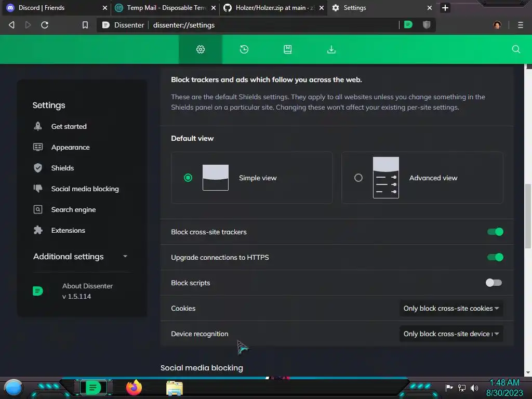This screenshot has width=532, height=399.
Task: Switch to the Temp Mail tab
Action: pyautogui.click(x=166, y=8)
